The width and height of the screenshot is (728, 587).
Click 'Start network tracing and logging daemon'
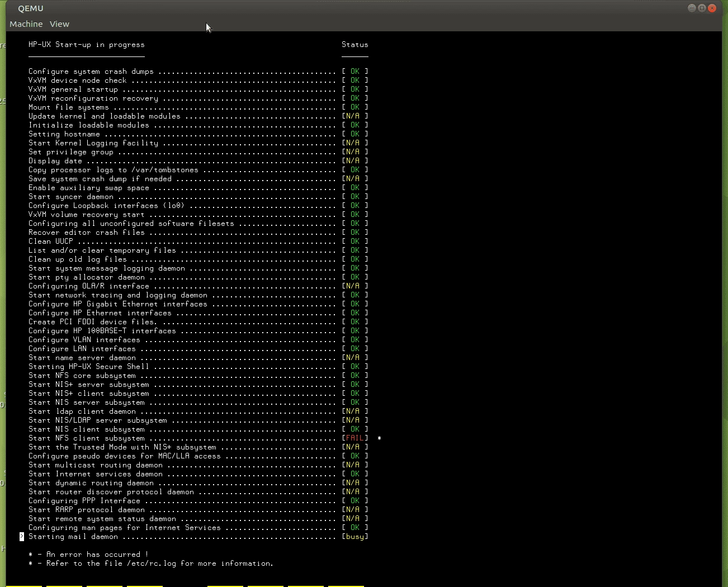click(x=118, y=295)
